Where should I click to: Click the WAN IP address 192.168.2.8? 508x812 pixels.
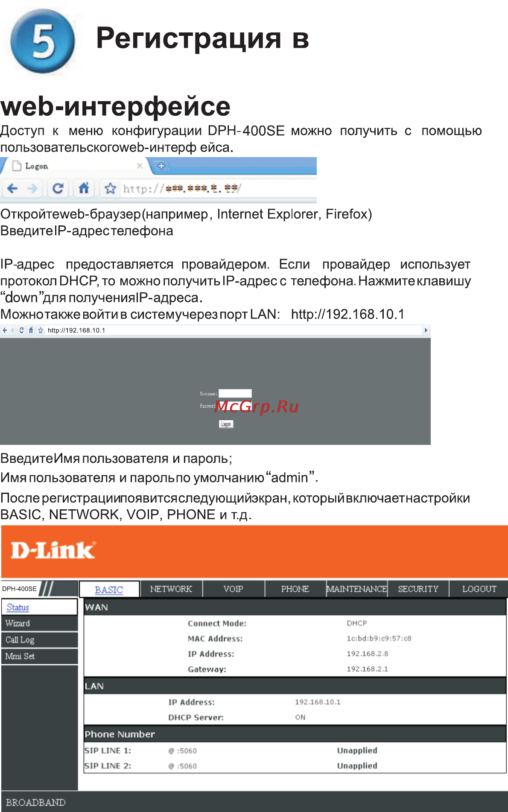pyautogui.click(x=367, y=654)
